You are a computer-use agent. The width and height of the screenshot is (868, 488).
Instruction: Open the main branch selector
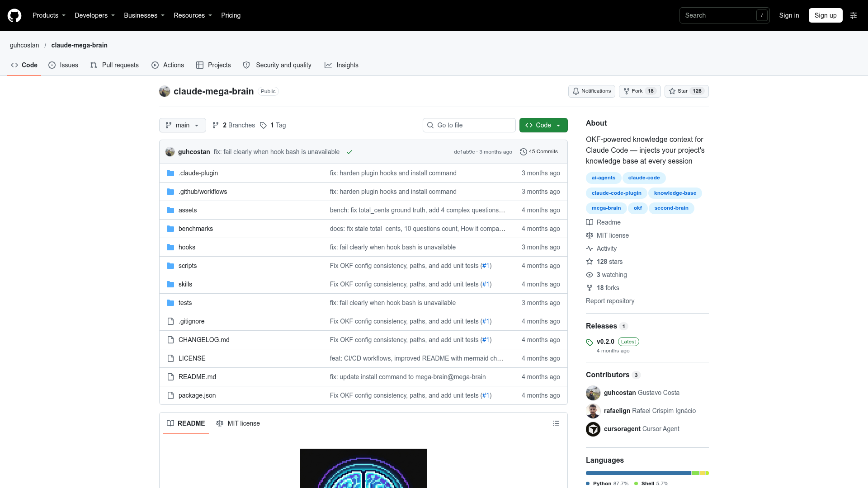183,125
